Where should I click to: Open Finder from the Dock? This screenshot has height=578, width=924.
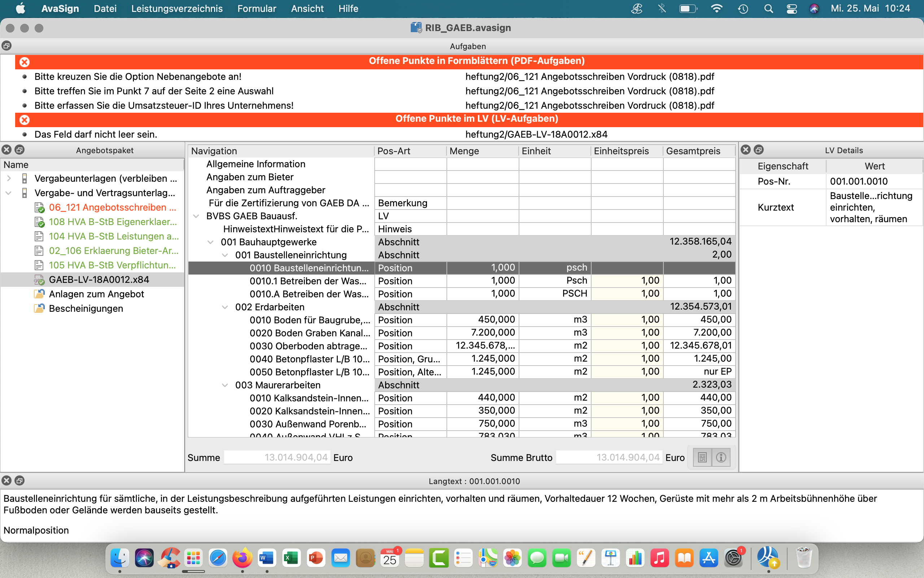click(x=119, y=558)
